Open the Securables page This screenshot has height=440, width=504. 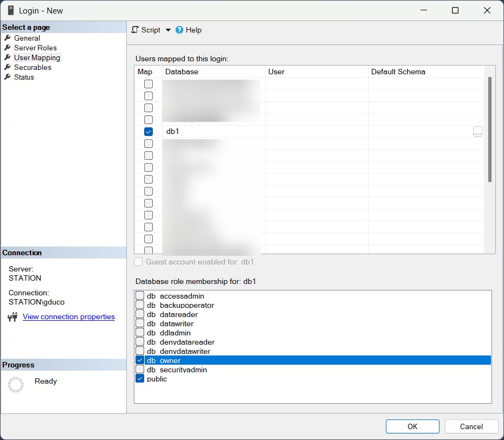(33, 68)
